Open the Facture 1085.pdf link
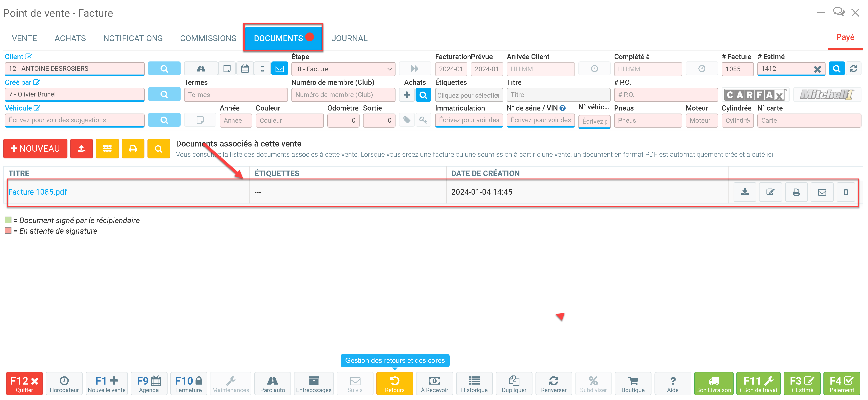This screenshot has width=868, height=400. click(38, 192)
